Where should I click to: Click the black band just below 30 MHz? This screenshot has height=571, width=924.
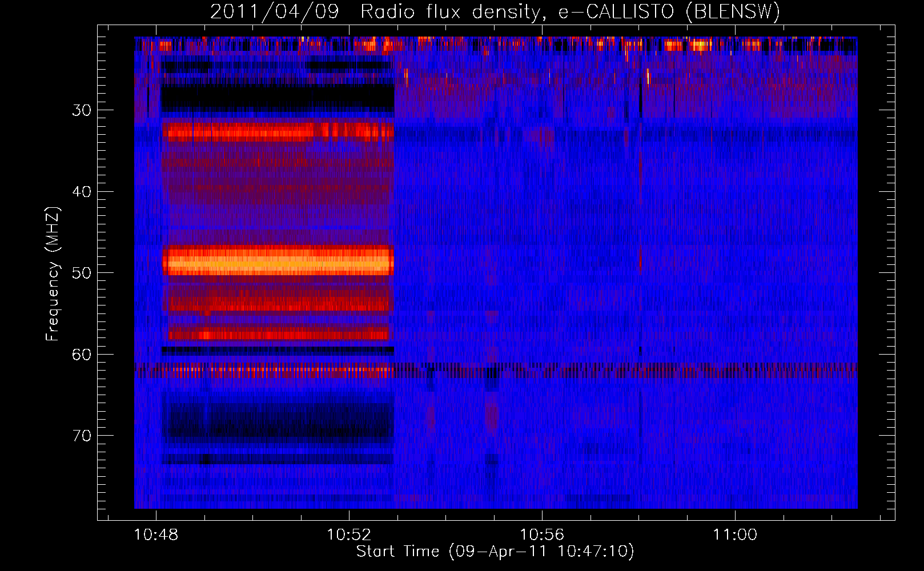click(278, 99)
